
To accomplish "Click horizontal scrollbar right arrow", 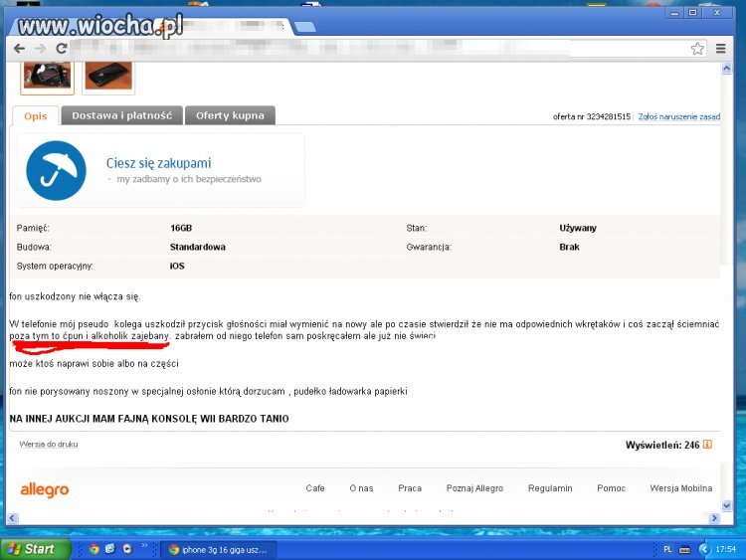I will click(714, 518).
